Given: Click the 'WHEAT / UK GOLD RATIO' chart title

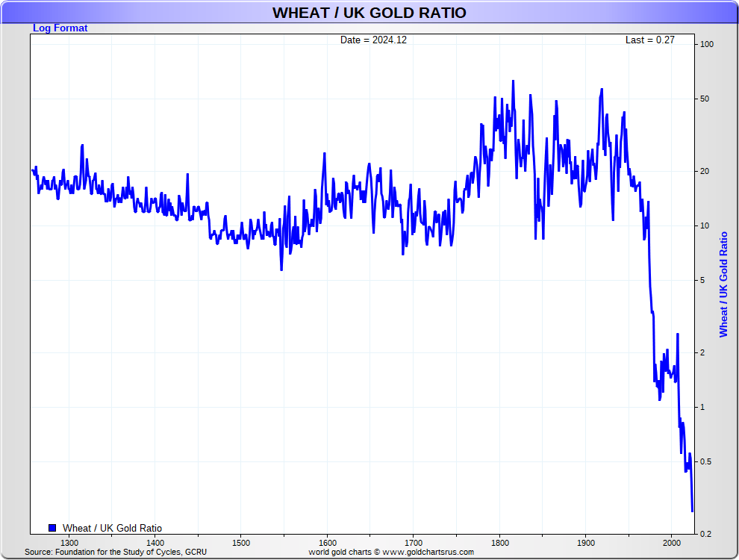Looking at the screenshot, I should pyautogui.click(x=369, y=13).
